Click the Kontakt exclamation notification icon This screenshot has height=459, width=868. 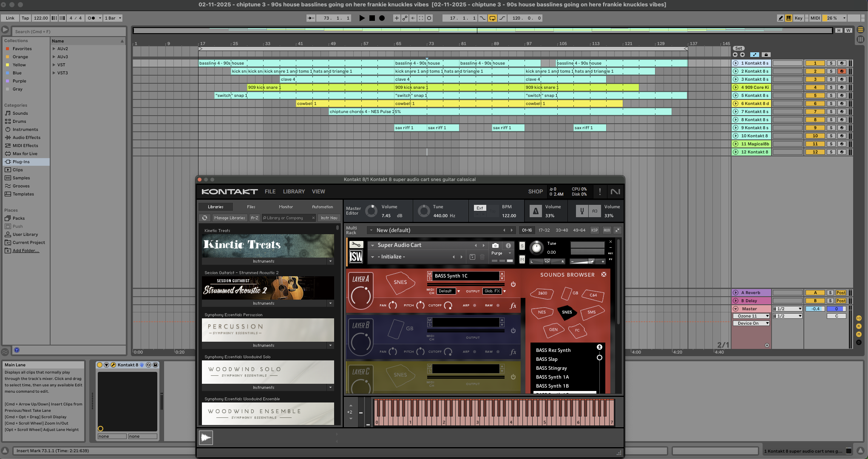[x=600, y=192]
